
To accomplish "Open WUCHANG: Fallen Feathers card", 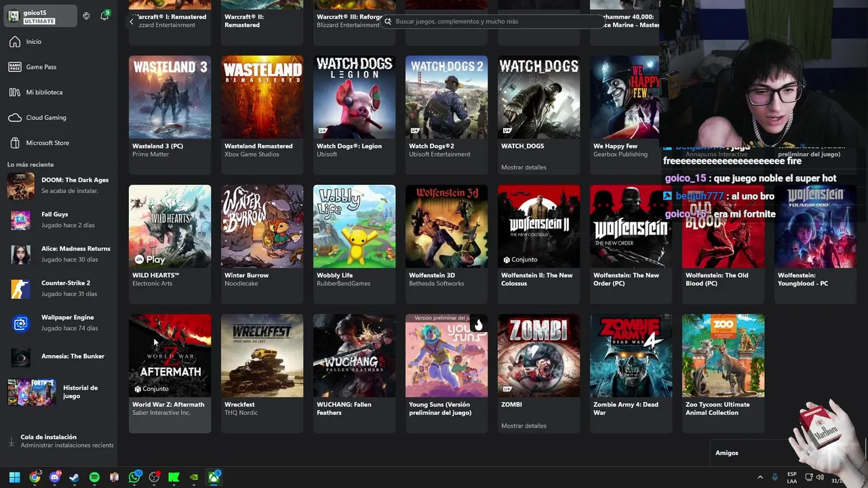I will [x=354, y=373].
